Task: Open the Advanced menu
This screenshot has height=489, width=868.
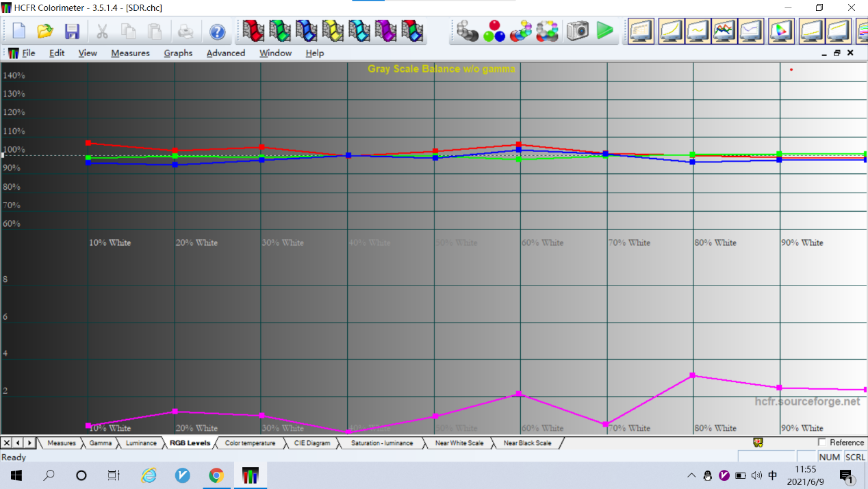Action: pos(226,53)
